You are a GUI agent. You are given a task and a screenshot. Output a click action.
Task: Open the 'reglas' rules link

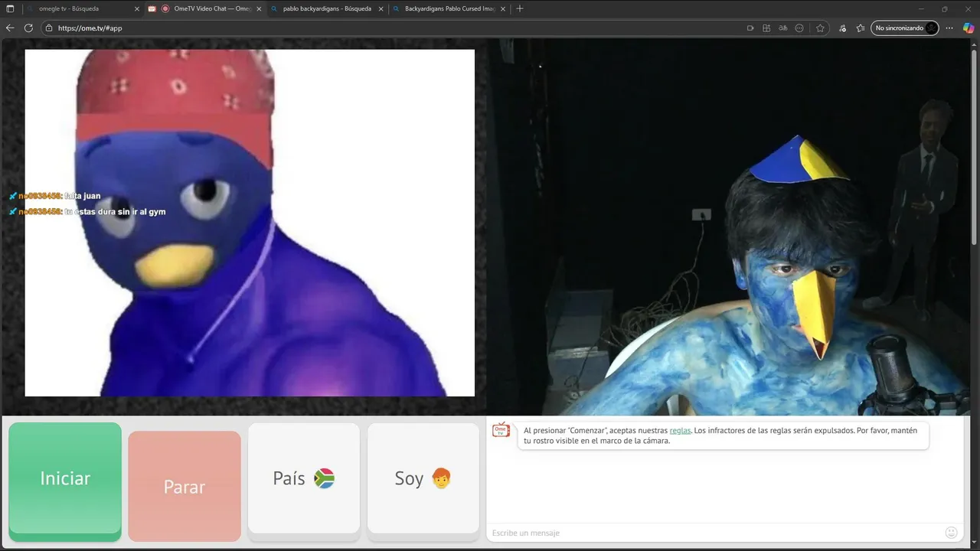pos(680,430)
